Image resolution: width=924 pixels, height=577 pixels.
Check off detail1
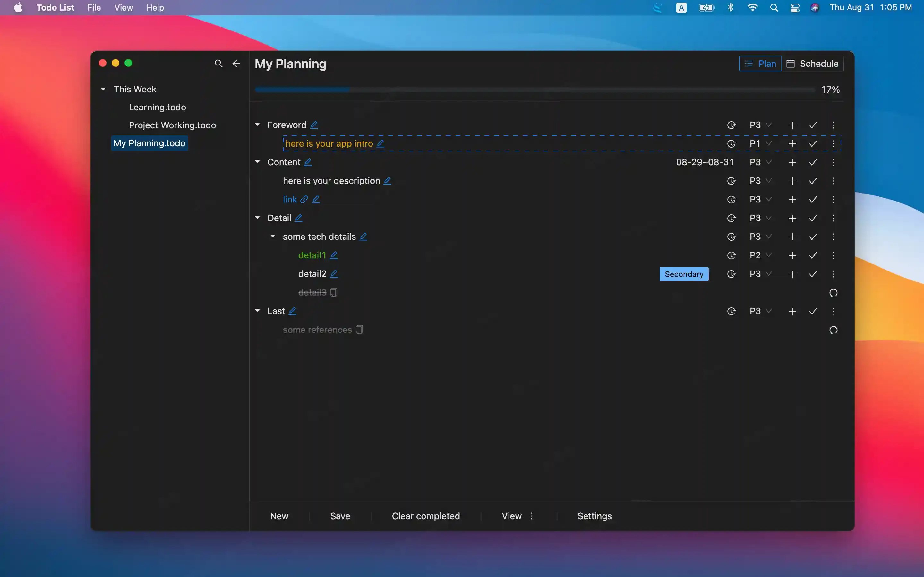click(x=813, y=255)
